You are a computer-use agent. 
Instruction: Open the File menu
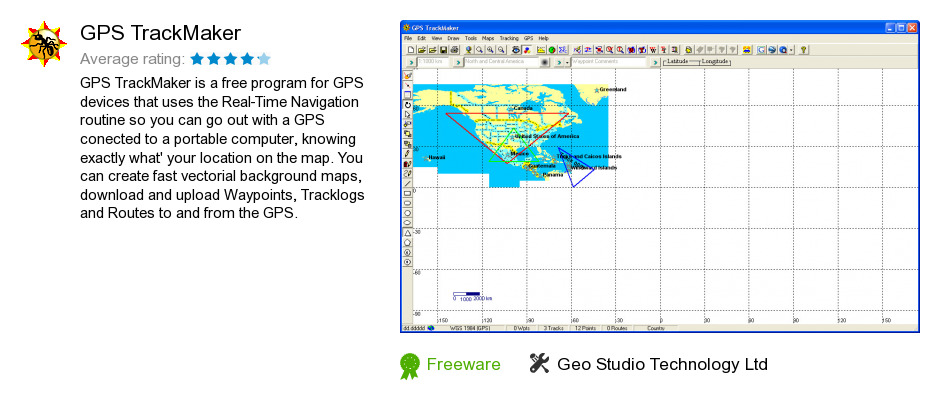coord(408,38)
